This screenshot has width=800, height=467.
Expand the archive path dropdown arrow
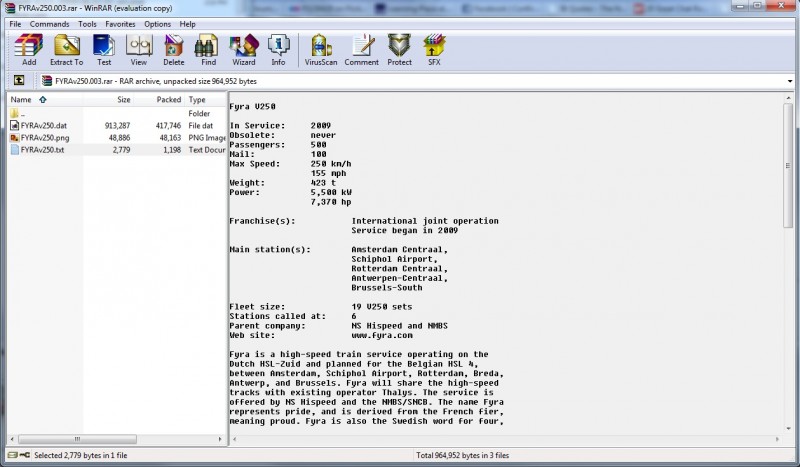790,81
